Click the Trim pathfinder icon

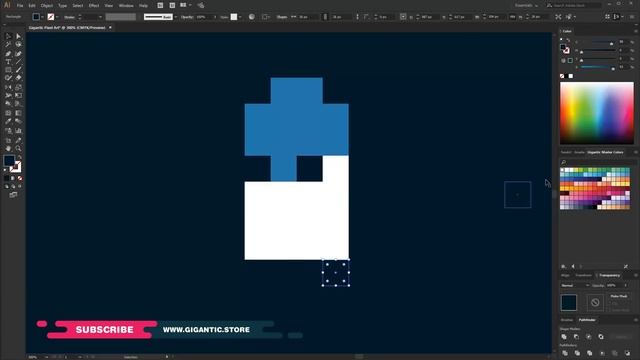[577, 353]
